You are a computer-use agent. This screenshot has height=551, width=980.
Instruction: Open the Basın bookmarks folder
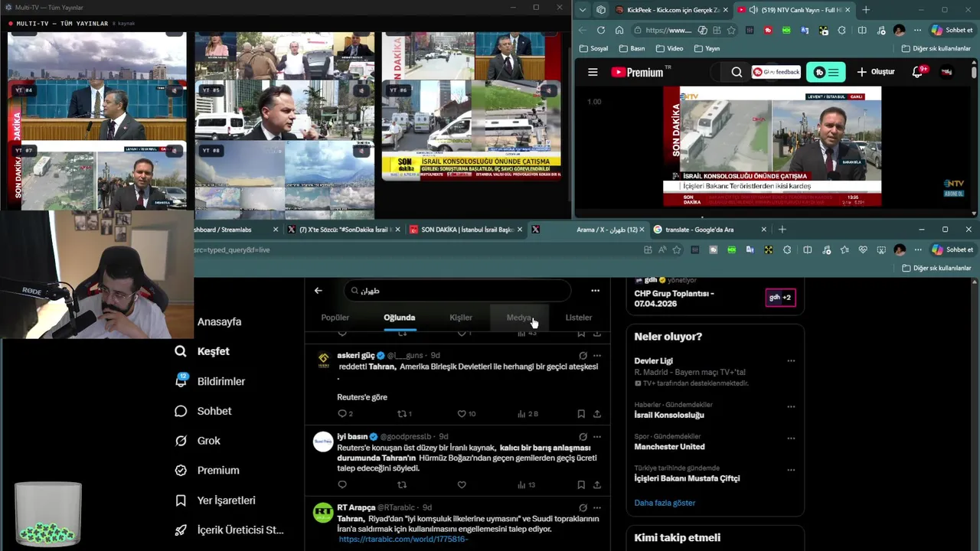(x=631, y=48)
